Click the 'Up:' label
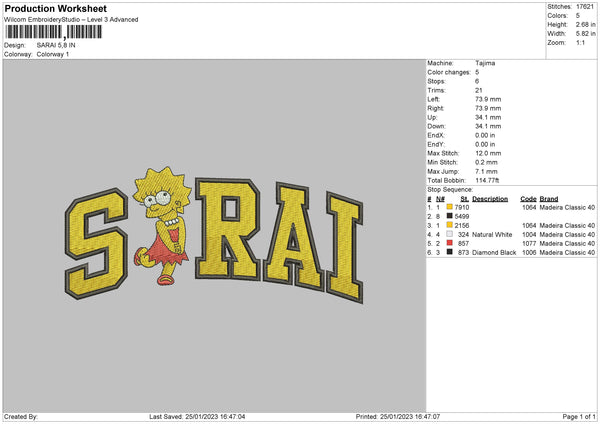This screenshot has width=600, height=424. pyautogui.click(x=432, y=117)
